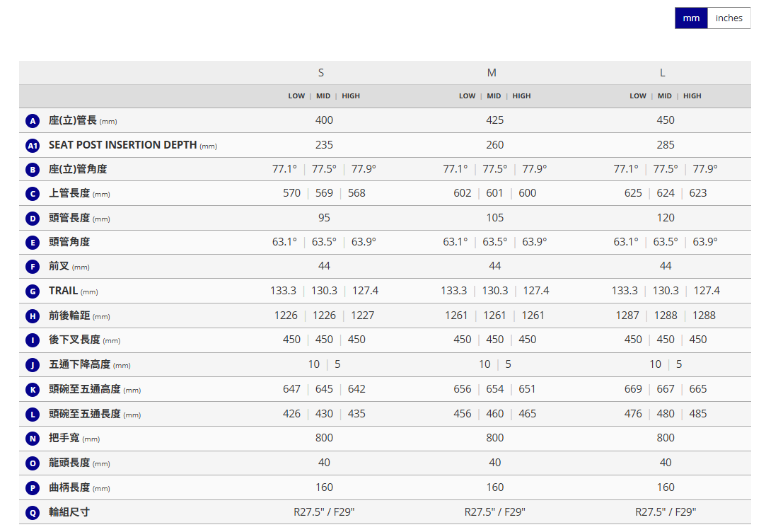Click the M size column header

(x=492, y=73)
